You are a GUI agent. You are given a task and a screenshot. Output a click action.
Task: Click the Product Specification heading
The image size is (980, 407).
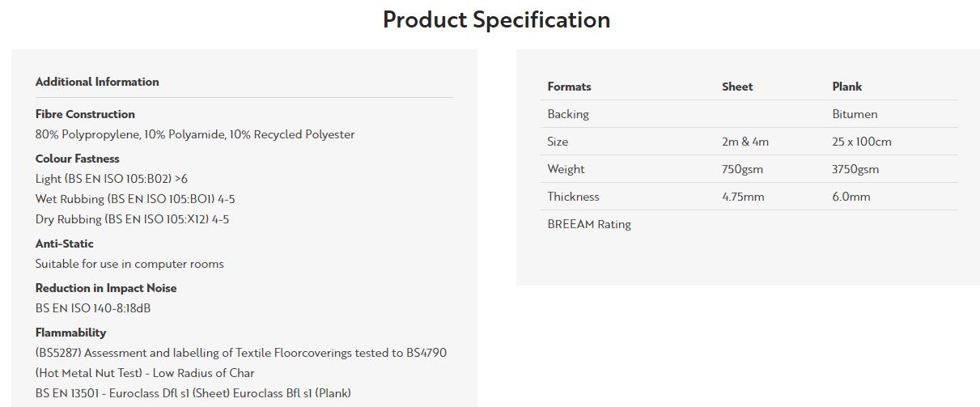pyautogui.click(x=496, y=19)
